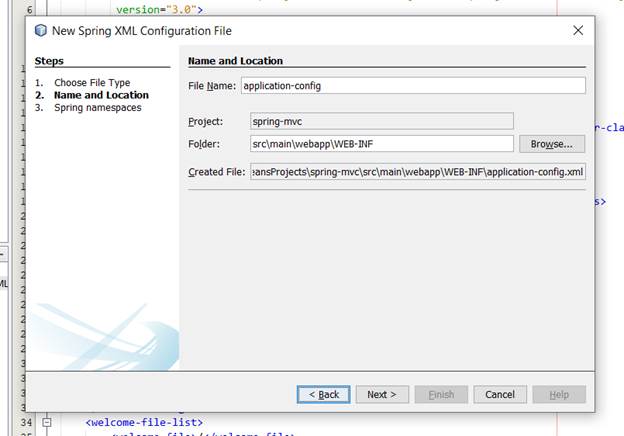Collapse the welcome-file-list fold marker in editor
The image size is (624, 436).
pos(47,422)
